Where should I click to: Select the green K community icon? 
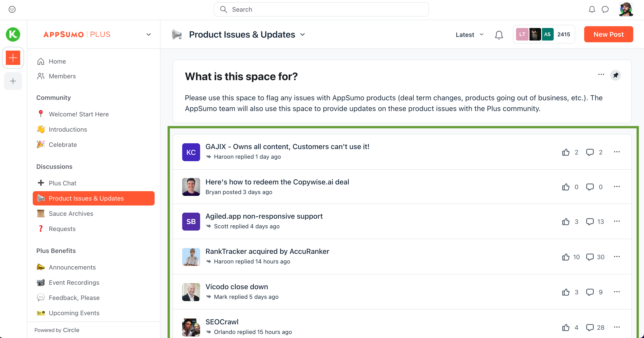click(x=13, y=34)
